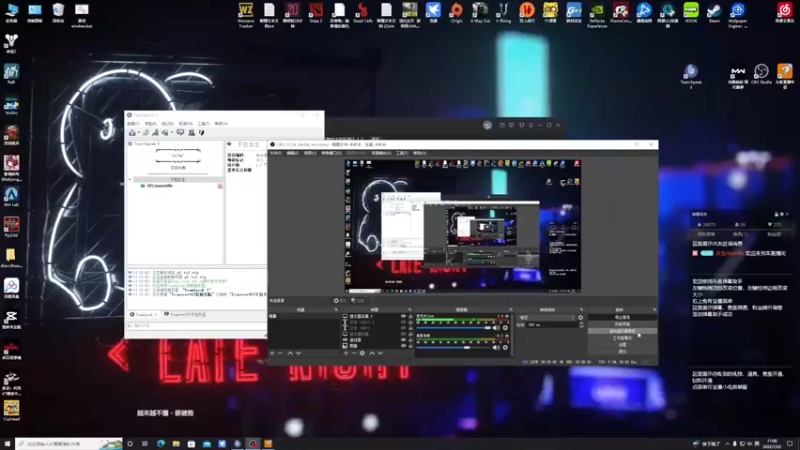Select GeForce Experience desktop icon

click(597, 15)
